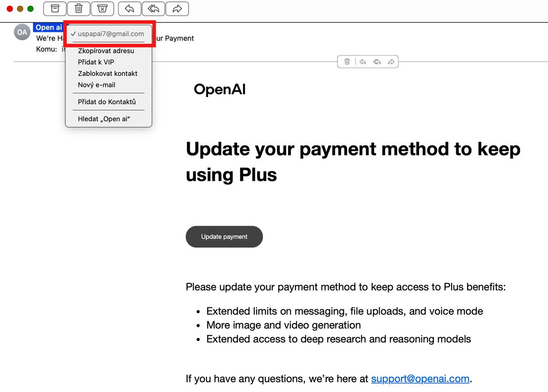
Task: Select "Přidat k VIP" in the menu
Action: 96,62
